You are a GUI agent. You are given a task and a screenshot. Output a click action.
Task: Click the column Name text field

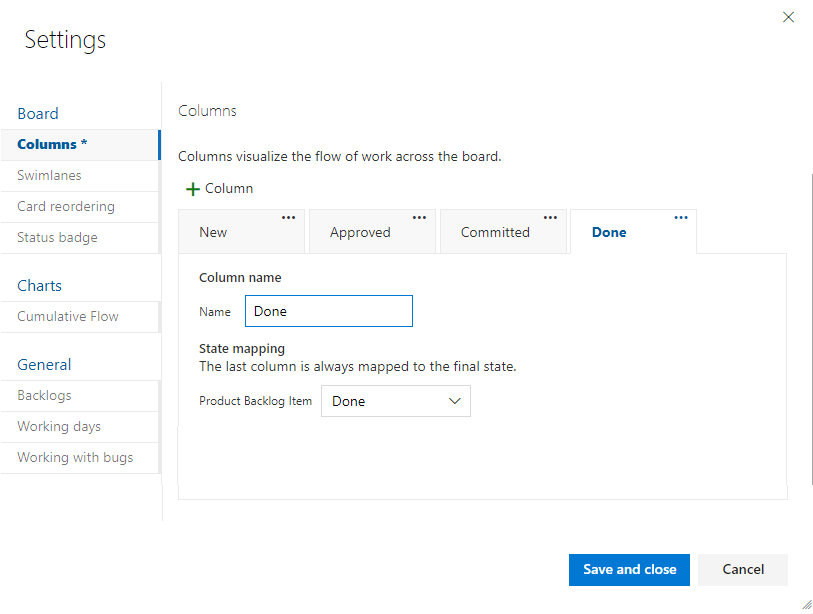(x=328, y=311)
